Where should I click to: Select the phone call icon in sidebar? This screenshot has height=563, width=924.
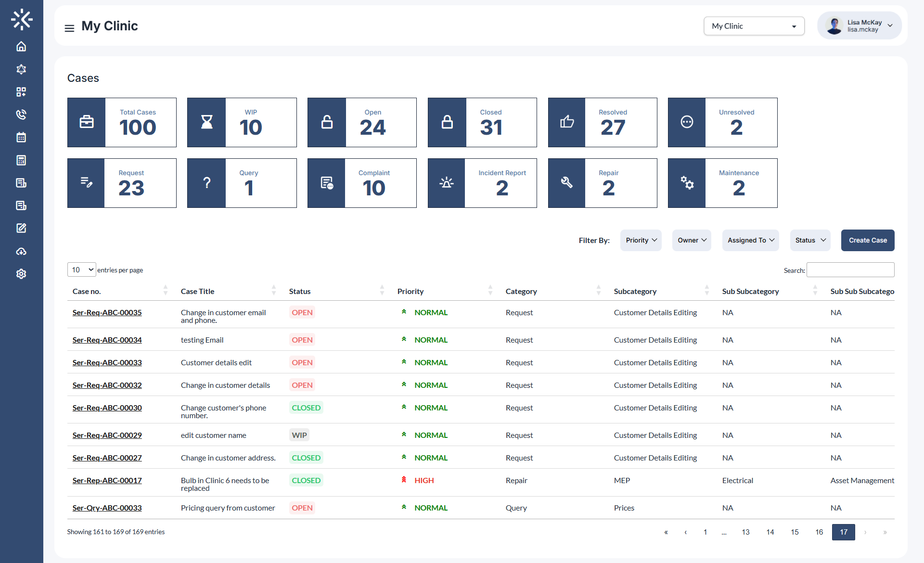pos(21,115)
